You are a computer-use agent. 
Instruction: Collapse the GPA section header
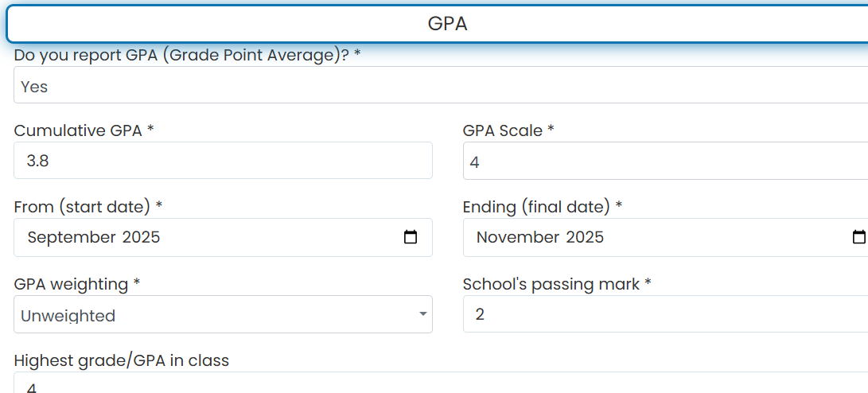tap(438, 24)
